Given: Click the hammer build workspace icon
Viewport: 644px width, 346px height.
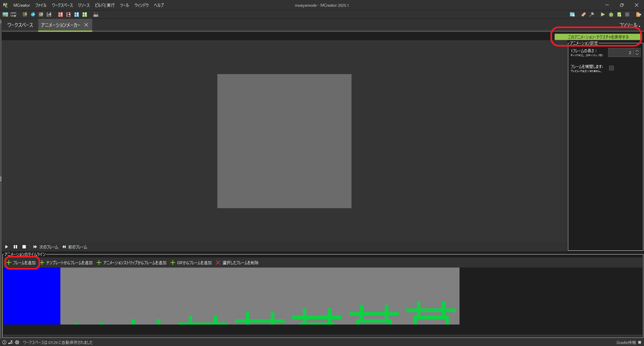Looking at the screenshot, I should [592, 14].
